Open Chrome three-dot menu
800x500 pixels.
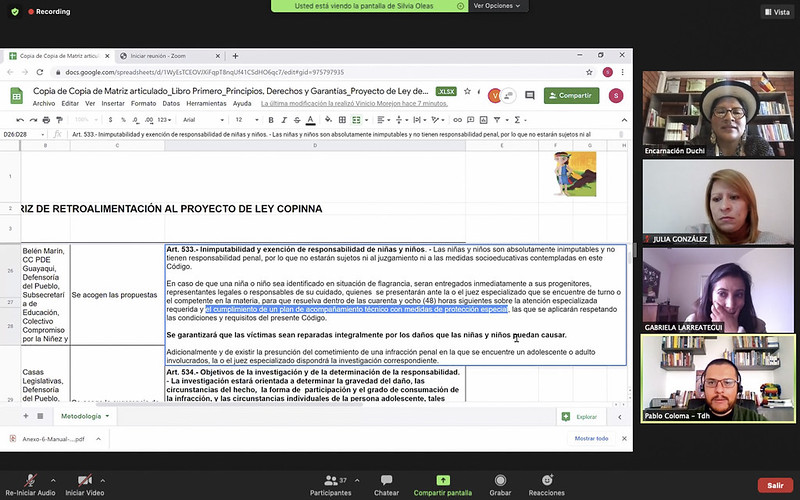point(622,72)
